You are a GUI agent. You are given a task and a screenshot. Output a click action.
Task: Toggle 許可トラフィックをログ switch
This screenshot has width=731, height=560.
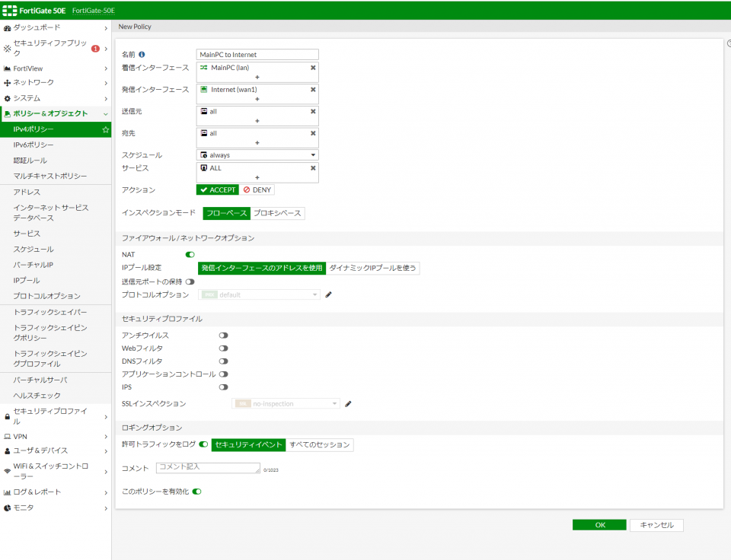click(x=203, y=444)
